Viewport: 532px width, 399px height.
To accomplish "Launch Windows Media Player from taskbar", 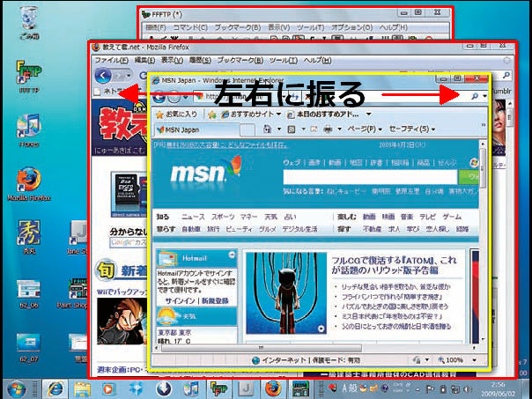I will coord(107,388).
